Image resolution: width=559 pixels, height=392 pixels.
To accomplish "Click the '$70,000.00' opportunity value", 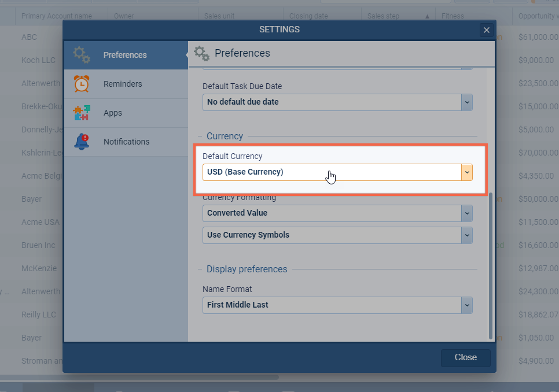I will (x=538, y=153).
